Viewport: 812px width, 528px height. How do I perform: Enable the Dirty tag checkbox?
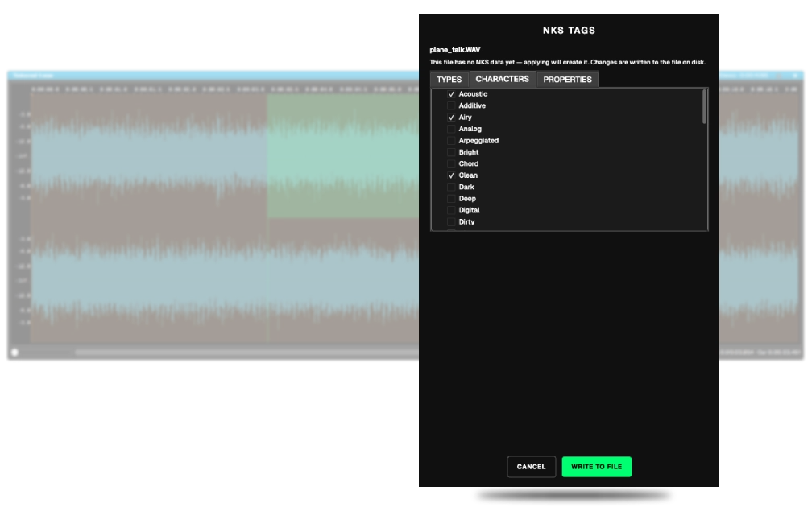(451, 222)
